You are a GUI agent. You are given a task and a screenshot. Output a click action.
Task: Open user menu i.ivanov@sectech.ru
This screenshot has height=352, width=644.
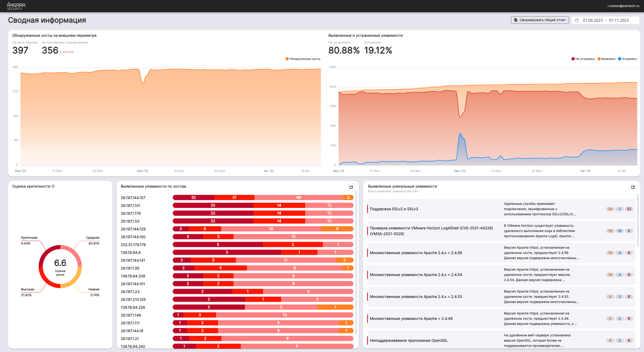[623, 6]
